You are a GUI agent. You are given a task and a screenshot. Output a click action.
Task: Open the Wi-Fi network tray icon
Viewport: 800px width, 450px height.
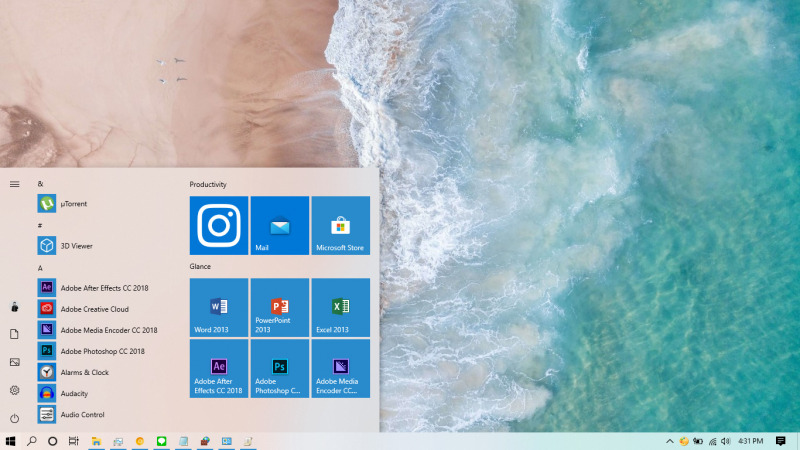713,441
